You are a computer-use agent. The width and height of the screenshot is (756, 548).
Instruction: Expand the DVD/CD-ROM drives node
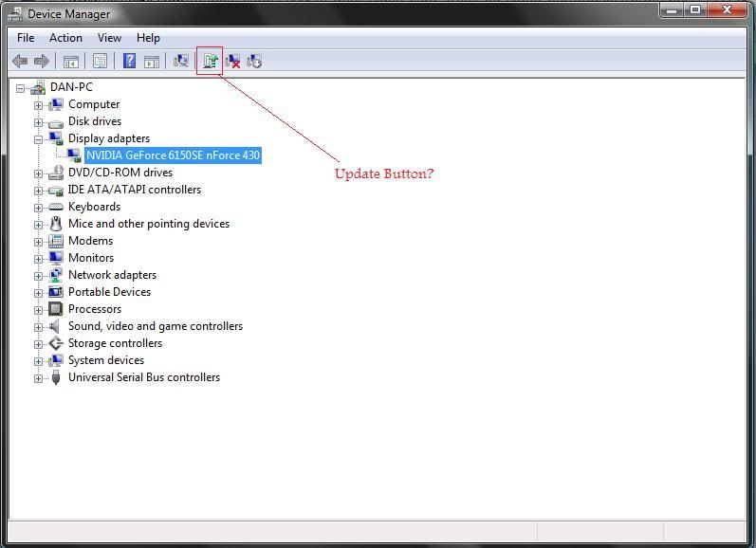(x=38, y=174)
